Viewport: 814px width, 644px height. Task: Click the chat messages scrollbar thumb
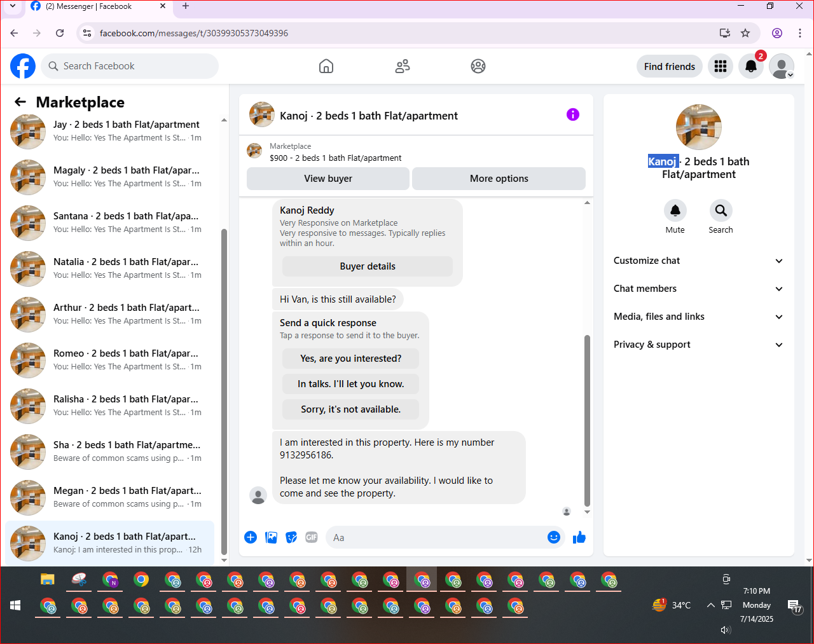[x=587, y=421]
